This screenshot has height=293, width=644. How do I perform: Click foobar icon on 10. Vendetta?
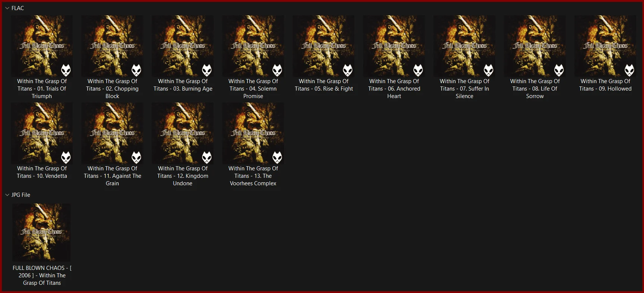[x=66, y=157]
